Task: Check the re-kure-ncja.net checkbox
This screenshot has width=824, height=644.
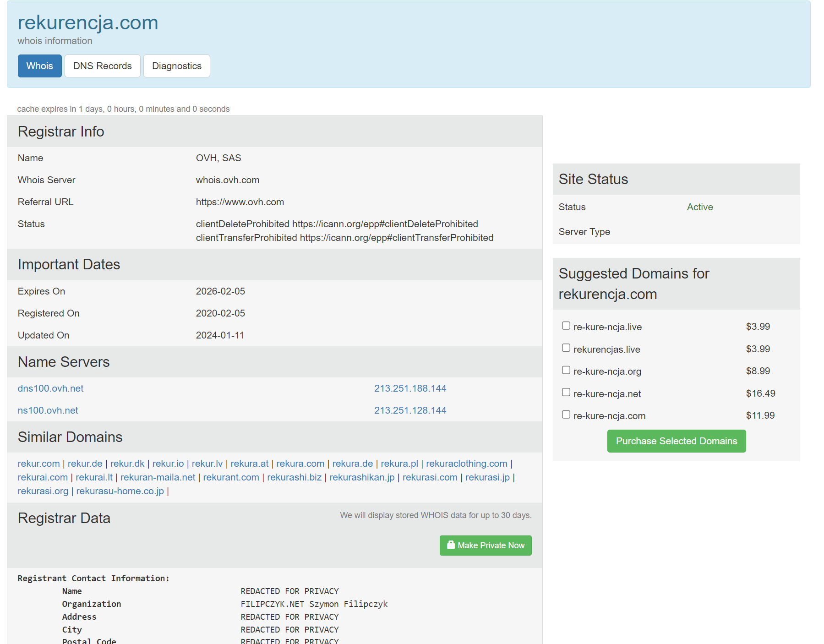Action: tap(566, 393)
